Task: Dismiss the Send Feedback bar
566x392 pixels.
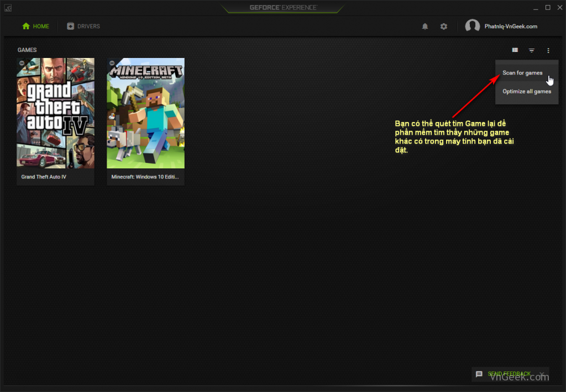Action: point(542,374)
